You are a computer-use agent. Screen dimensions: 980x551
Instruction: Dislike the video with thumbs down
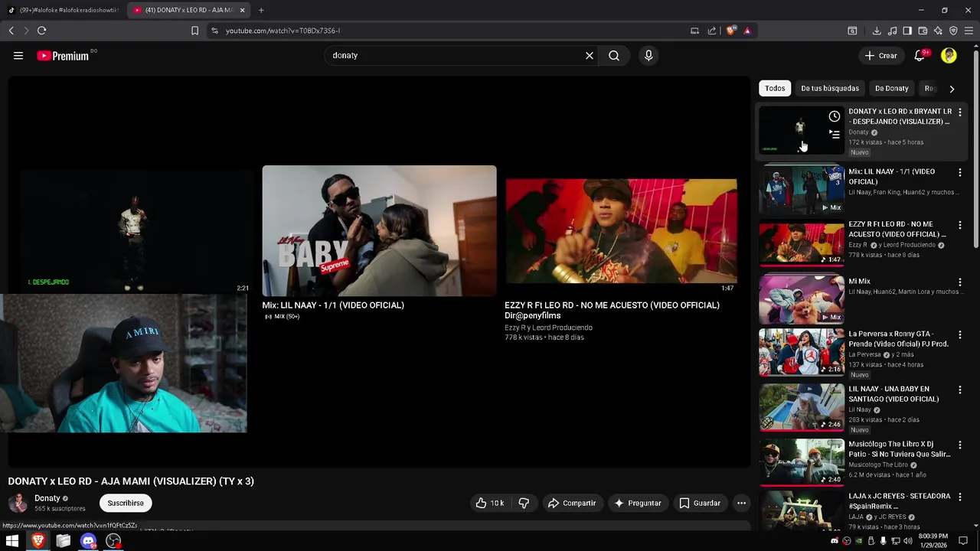(524, 503)
